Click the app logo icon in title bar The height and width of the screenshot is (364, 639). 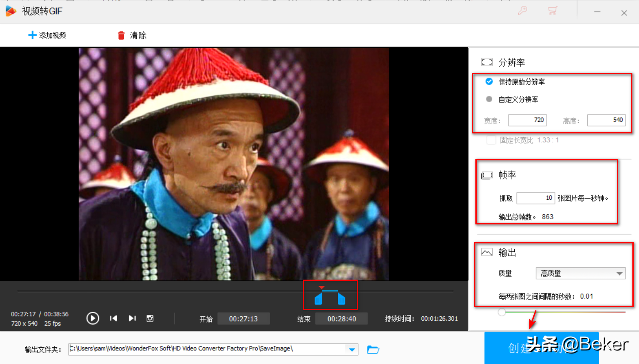point(11,11)
